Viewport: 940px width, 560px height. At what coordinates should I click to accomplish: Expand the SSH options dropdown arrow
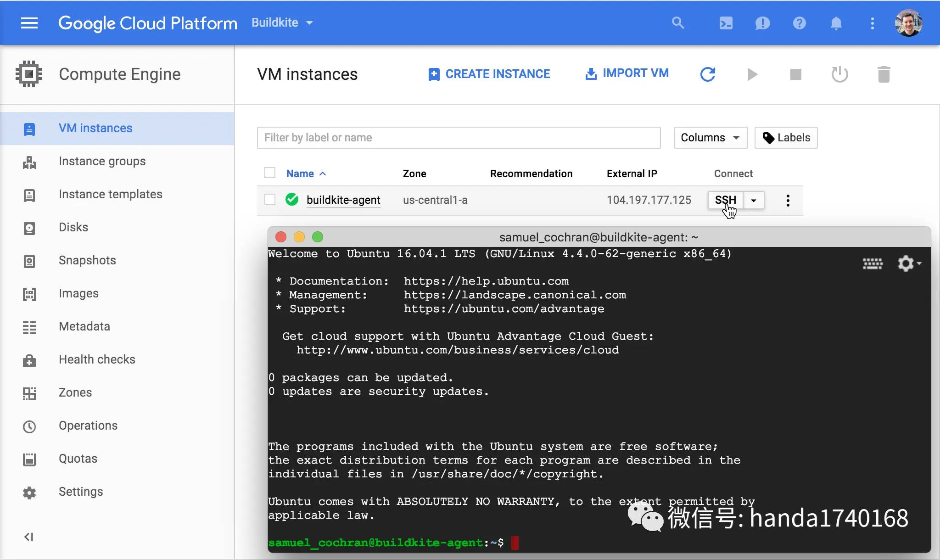pos(753,200)
